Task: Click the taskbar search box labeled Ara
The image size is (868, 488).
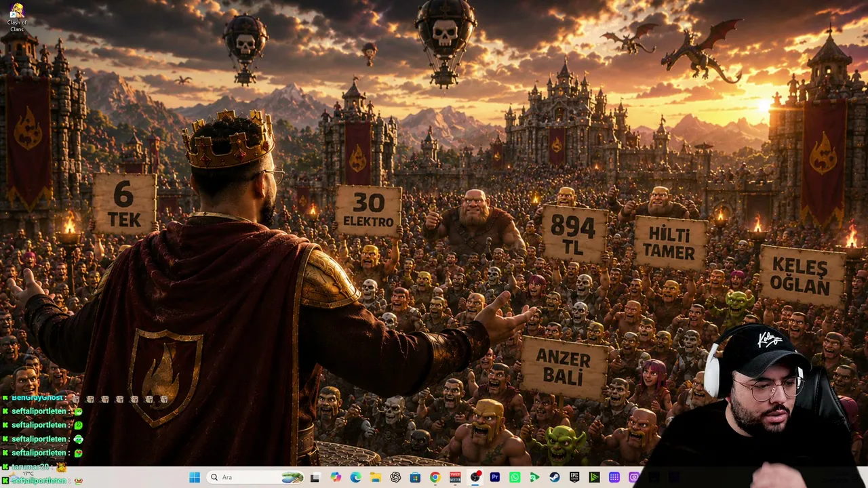Action: pyautogui.click(x=256, y=477)
